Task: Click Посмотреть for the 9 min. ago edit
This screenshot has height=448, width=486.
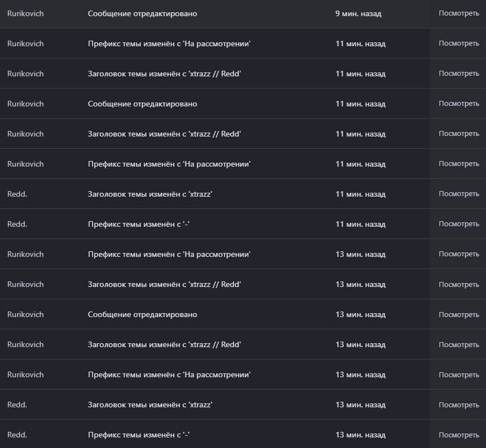Action: pyautogui.click(x=458, y=13)
